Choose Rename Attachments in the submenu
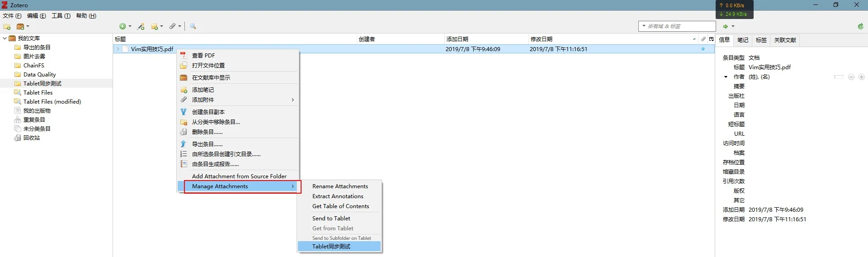This screenshot has width=868, height=257. 340,186
